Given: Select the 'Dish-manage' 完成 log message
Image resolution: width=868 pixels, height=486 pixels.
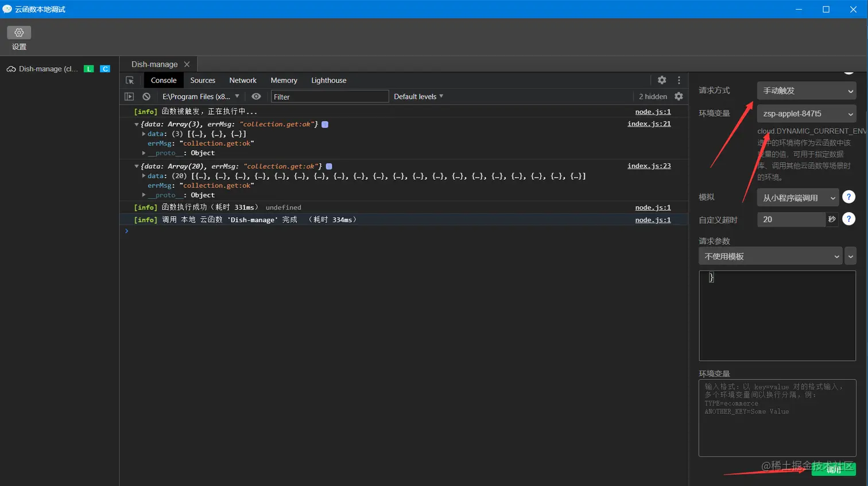Looking at the screenshot, I should (259, 220).
